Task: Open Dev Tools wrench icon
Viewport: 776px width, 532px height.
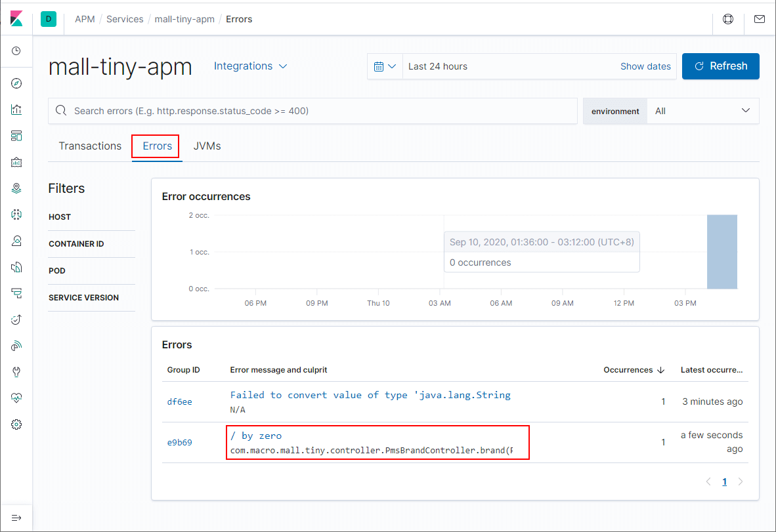Action: pyautogui.click(x=16, y=372)
